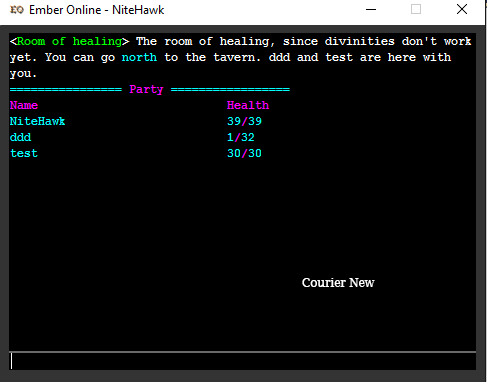
Task: Click test's health value '30/30'
Action: pyautogui.click(x=244, y=153)
